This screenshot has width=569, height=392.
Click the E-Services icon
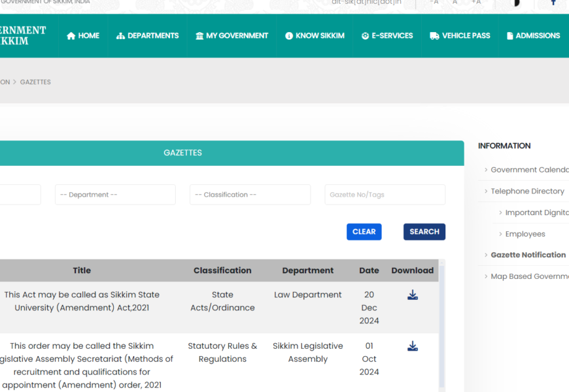[365, 36]
